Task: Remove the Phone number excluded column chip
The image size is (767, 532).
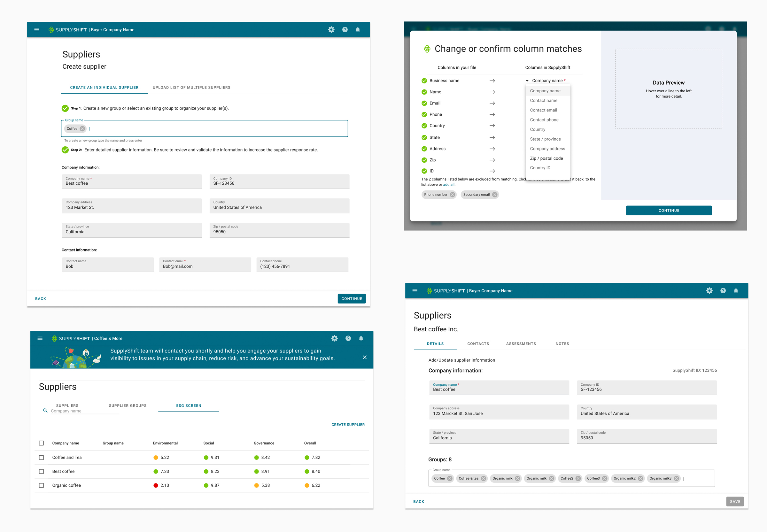Action: [x=452, y=195]
